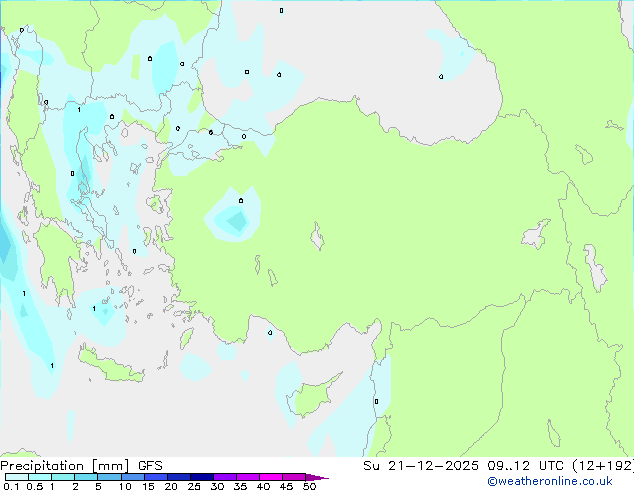Click the '1' precipitation value west of Crete
The image size is (634, 490).
pyautogui.click(x=52, y=365)
